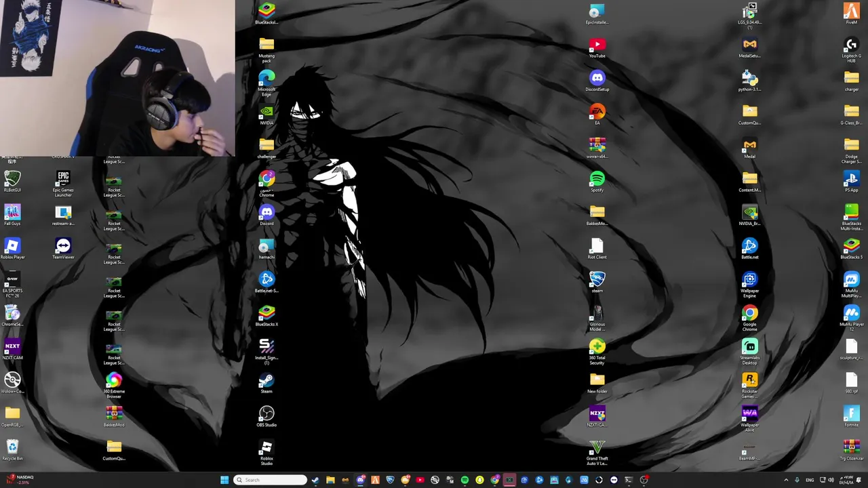Select the Riot Client file icon
The height and width of the screenshot is (488, 868).
click(x=597, y=249)
